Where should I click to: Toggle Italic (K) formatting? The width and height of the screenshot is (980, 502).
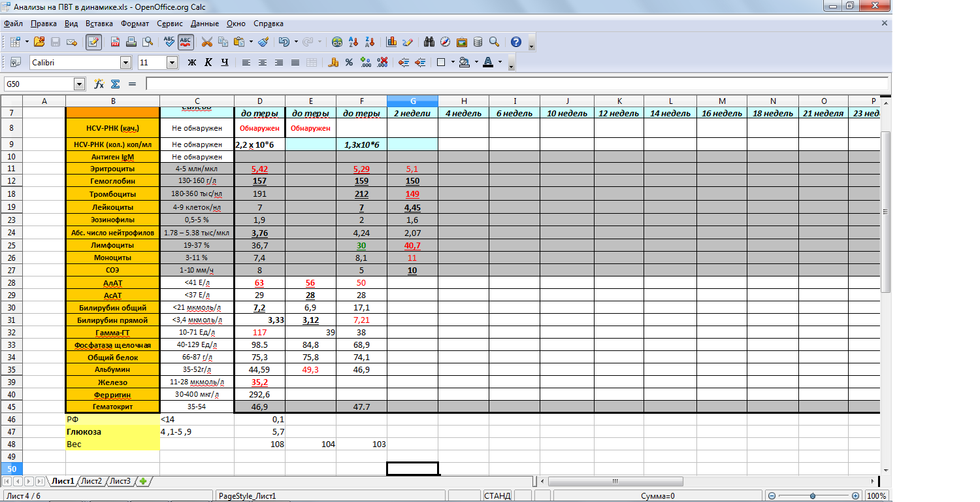pyautogui.click(x=208, y=62)
